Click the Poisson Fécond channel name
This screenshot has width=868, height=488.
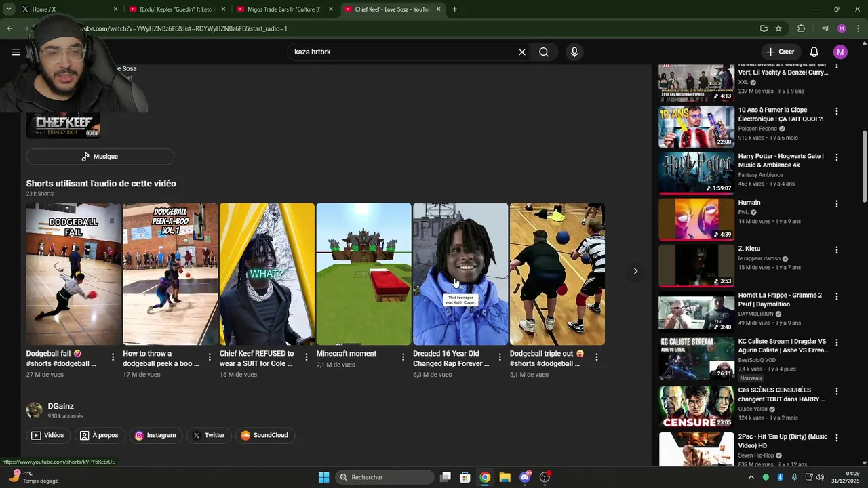click(757, 129)
